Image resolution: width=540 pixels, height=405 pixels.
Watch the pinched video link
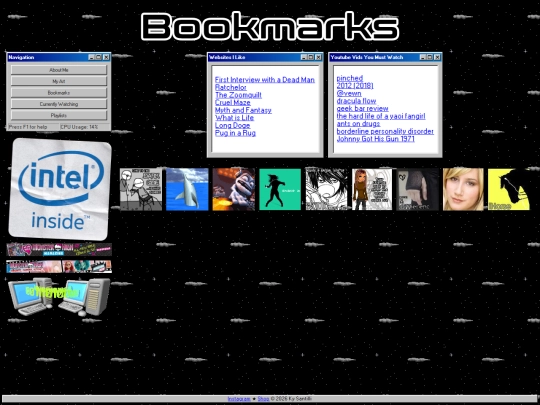350,78
